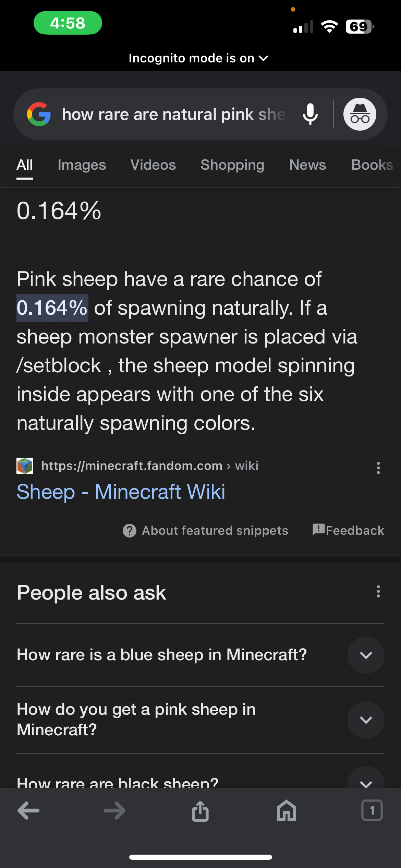Tap the browser back arrow
Viewport: 401px width, 868px height.
[x=28, y=811]
